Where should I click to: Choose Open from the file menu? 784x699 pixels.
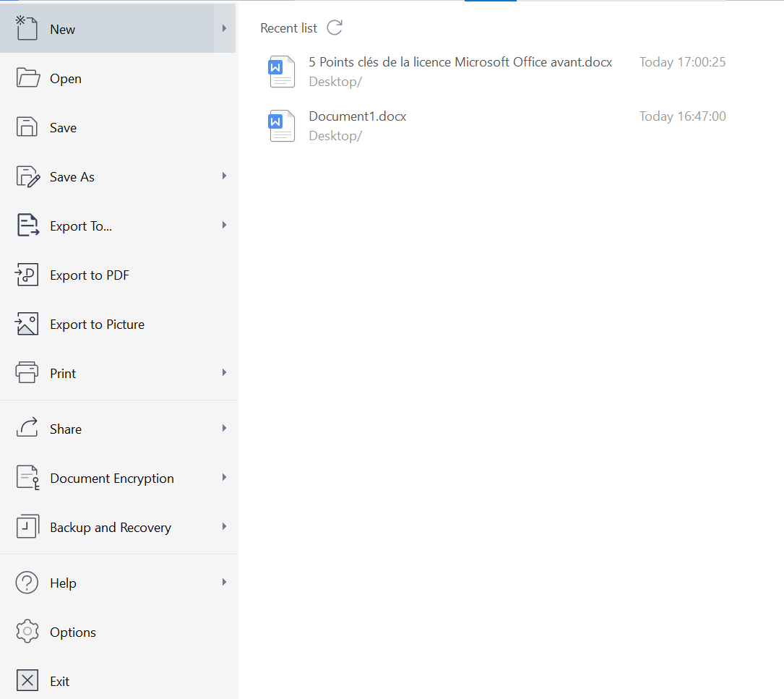tap(118, 79)
